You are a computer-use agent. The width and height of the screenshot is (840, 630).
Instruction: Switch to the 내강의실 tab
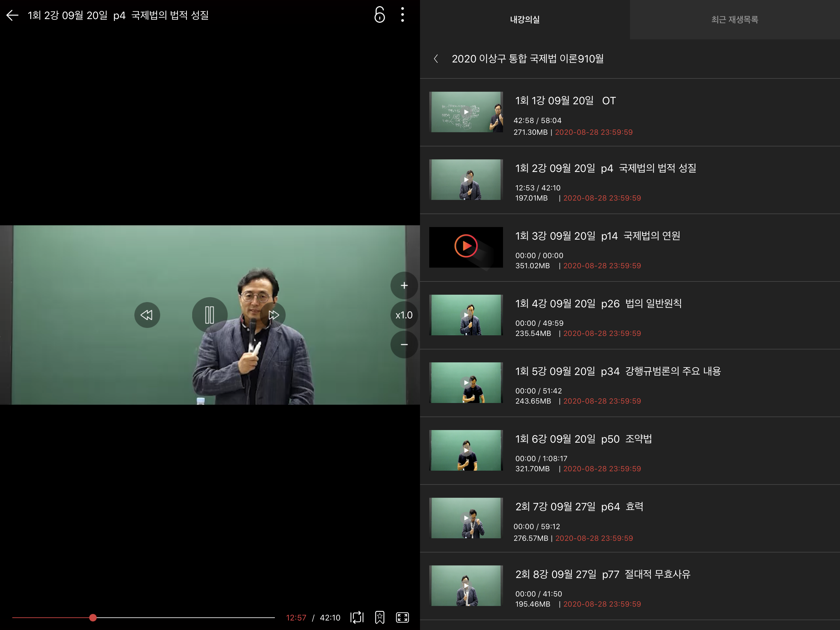coord(525,19)
